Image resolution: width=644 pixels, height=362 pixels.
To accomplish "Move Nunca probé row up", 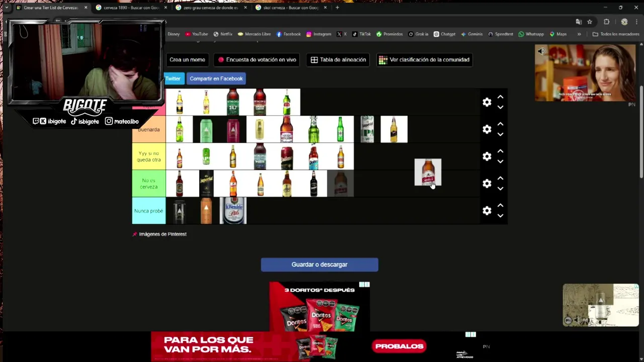I will coord(500,206).
